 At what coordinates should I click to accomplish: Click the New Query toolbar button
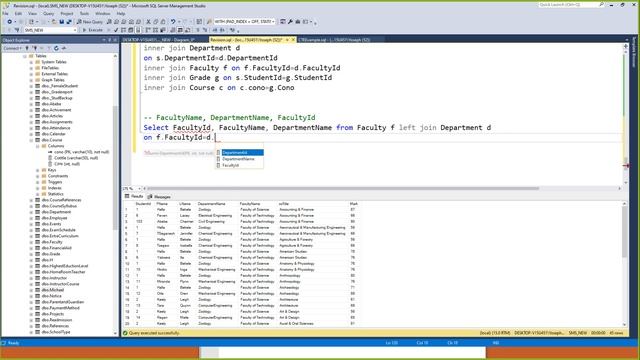click(90, 22)
